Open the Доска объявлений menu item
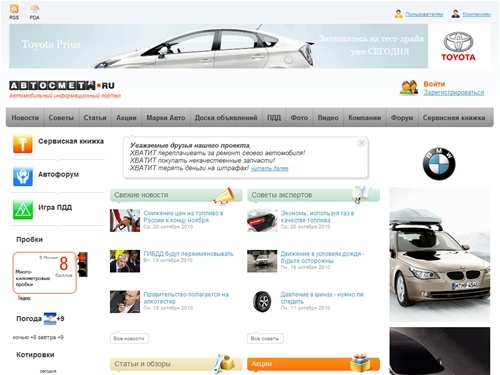The image size is (500, 375). [x=226, y=118]
